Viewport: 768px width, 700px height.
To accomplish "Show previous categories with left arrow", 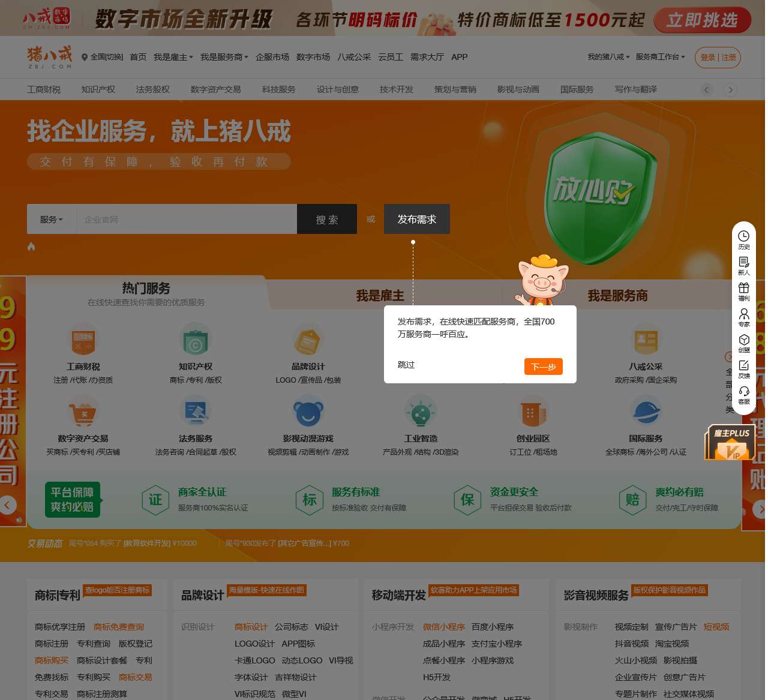I will [707, 90].
